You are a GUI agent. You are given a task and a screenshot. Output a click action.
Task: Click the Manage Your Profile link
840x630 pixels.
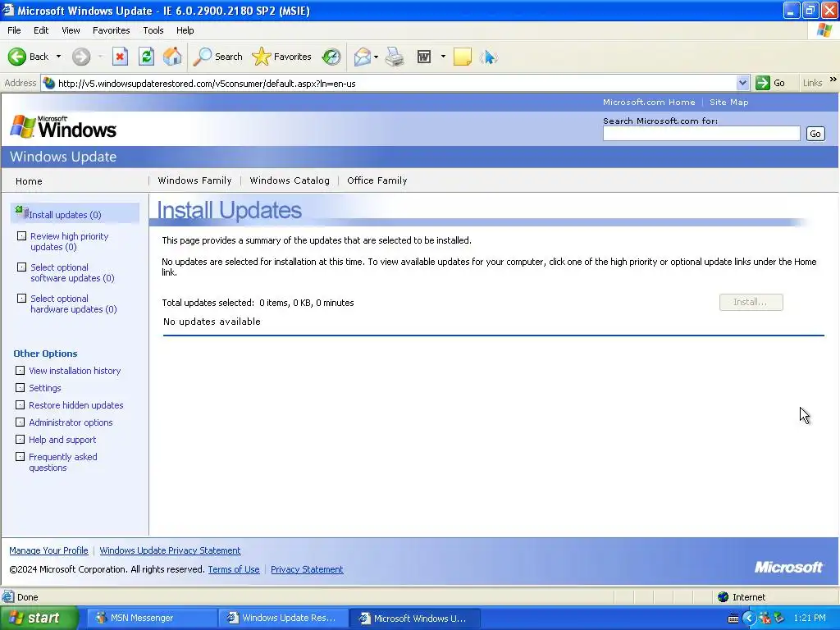coord(48,550)
